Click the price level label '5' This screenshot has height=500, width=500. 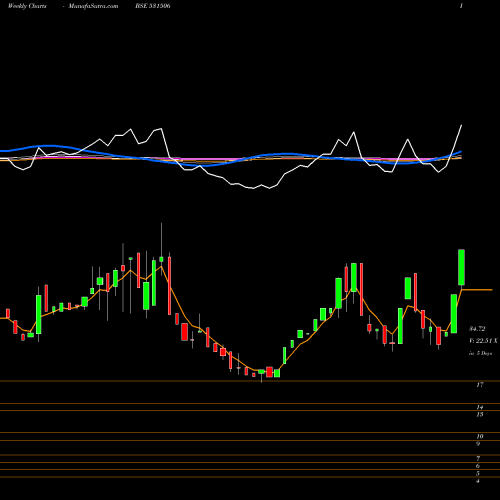click(x=478, y=473)
